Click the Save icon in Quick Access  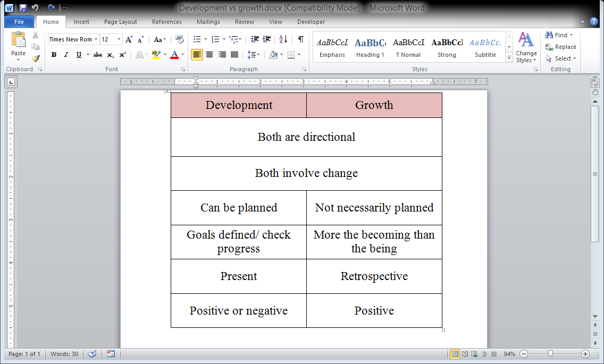[23, 8]
